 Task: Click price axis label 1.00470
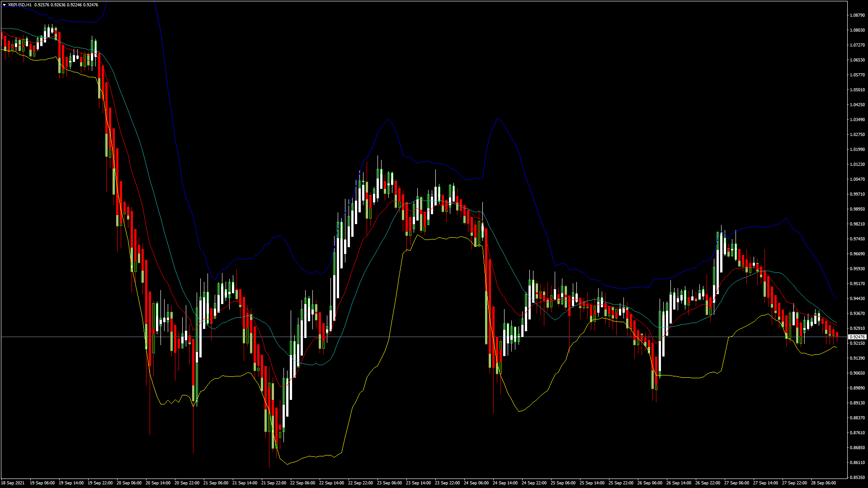pos(857,179)
